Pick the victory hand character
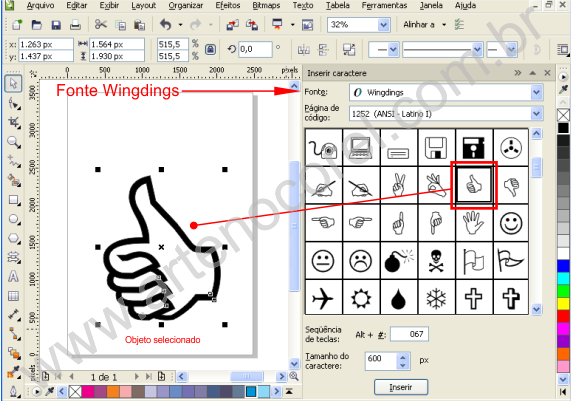 pos(399,185)
